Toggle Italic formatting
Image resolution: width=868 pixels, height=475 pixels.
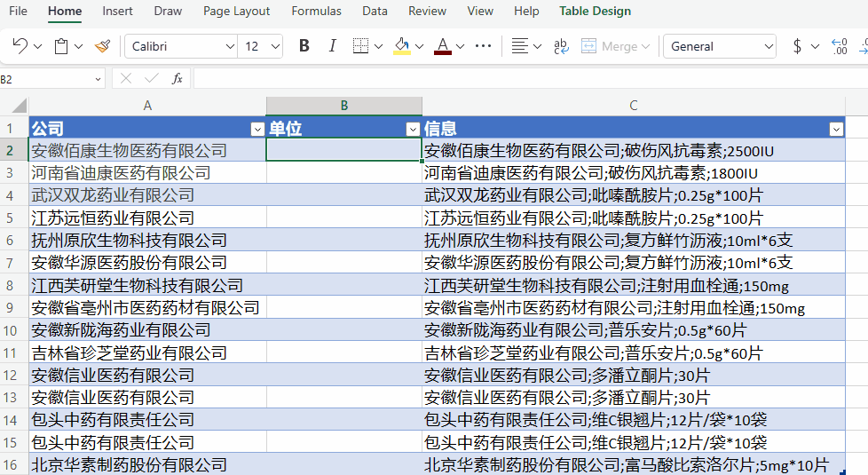(332, 46)
